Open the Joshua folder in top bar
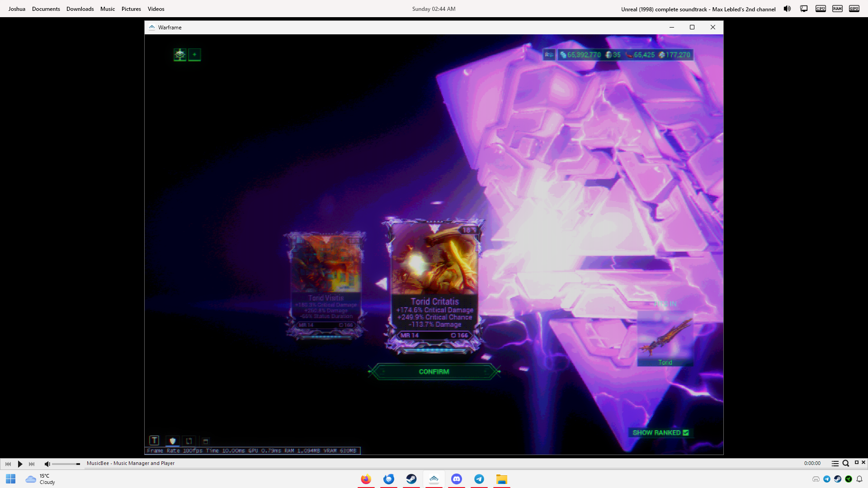Screen dimensions: 868x488 (17, 9)
